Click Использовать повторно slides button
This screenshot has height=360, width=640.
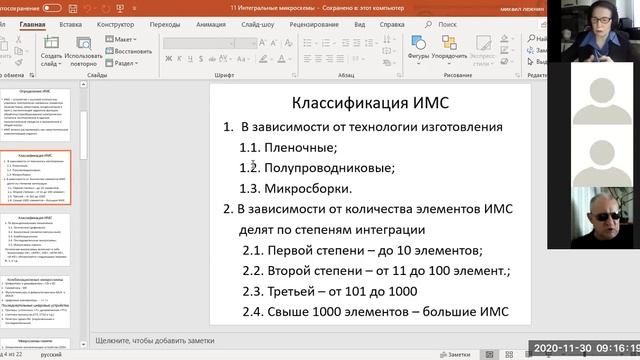(x=83, y=51)
